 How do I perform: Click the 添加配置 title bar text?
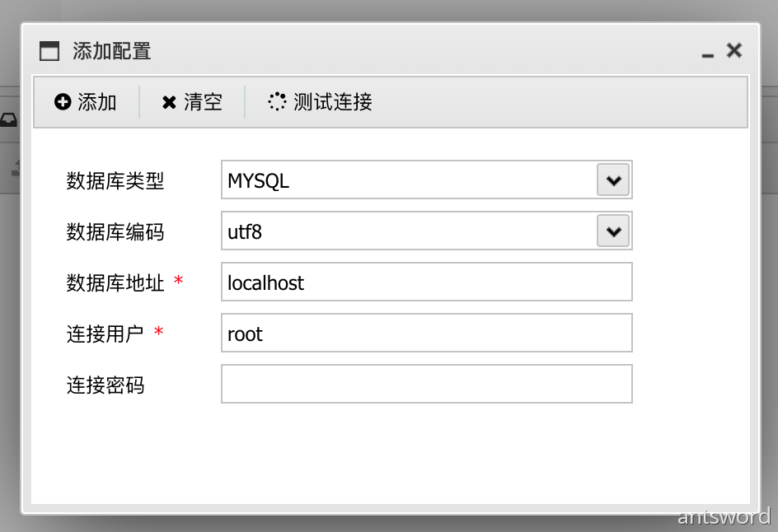click(x=112, y=51)
